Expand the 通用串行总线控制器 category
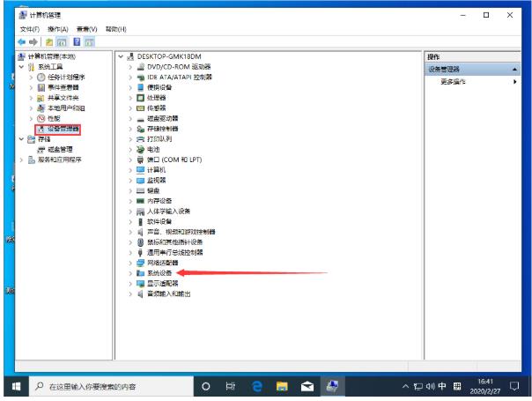 click(x=130, y=252)
